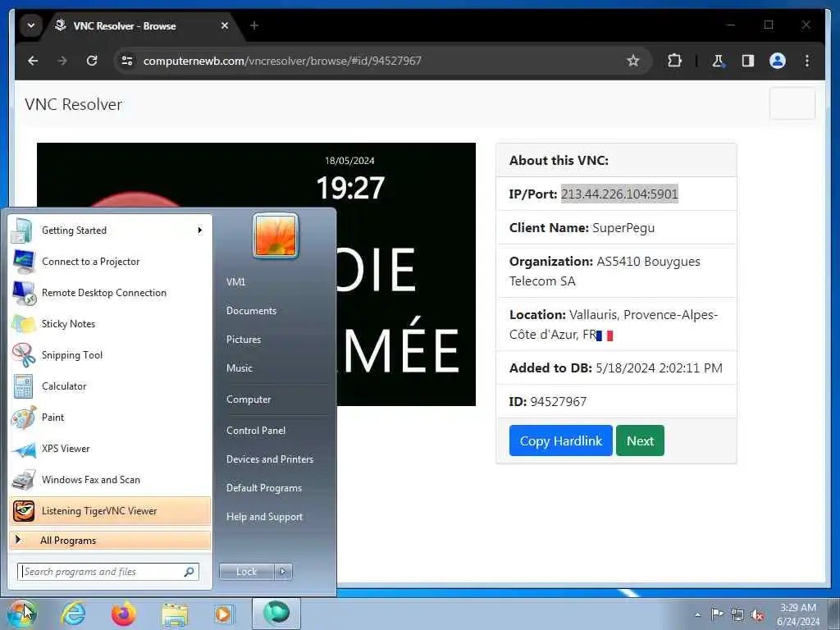Open Music library link

click(x=240, y=368)
